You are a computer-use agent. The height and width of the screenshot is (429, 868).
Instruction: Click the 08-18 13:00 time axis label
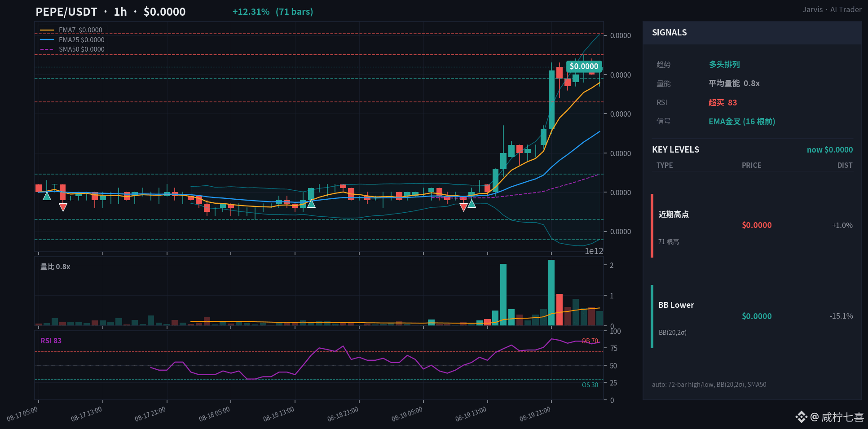coord(279,414)
